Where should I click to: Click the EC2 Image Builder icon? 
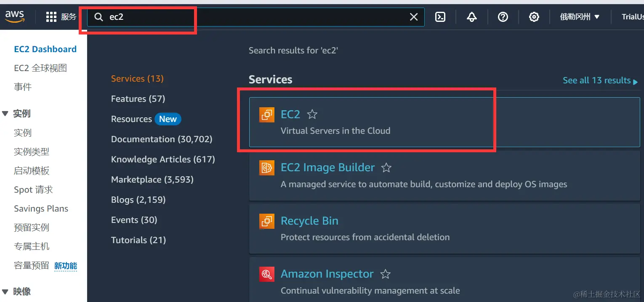coord(267,168)
